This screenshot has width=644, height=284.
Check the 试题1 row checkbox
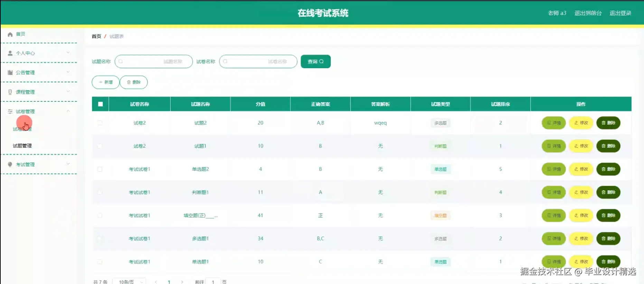[100, 146]
